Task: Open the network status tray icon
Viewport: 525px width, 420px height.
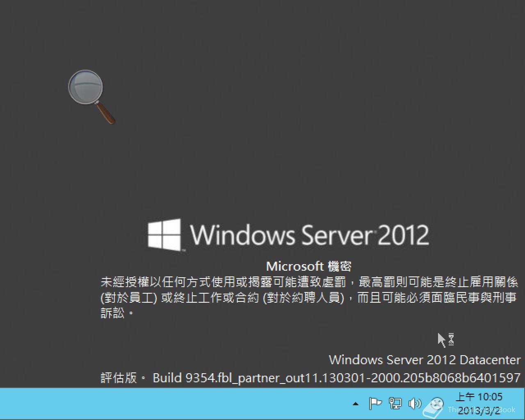Action: coord(395,404)
